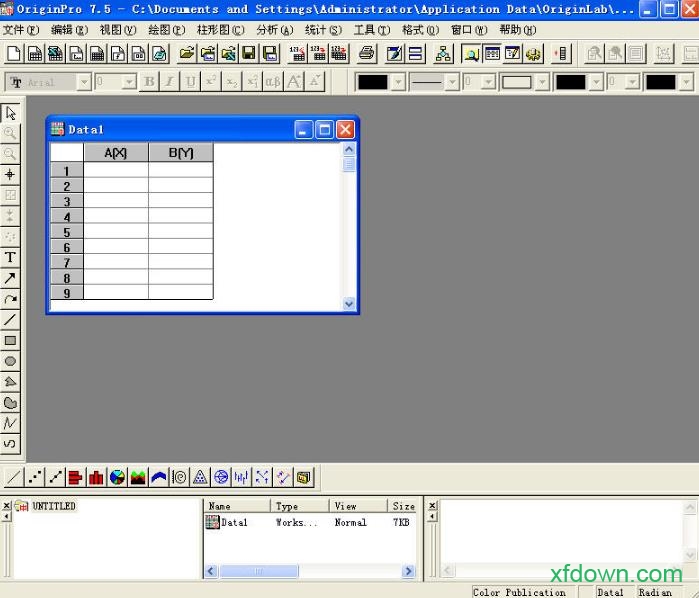Image resolution: width=699 pixels, height=598 pixels.
Task: Plot a Line graph from bottom toolbar
Action: tap(14, 478)
